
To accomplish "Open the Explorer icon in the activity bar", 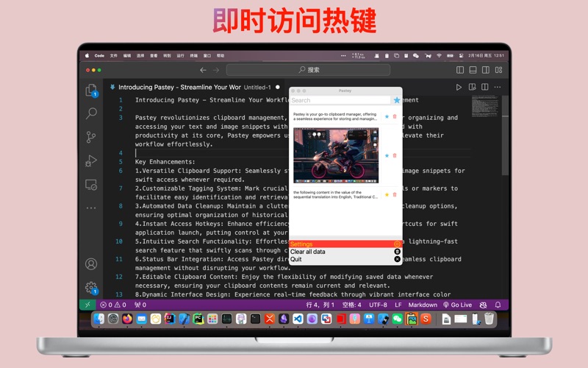I will (x=91, y=91).
